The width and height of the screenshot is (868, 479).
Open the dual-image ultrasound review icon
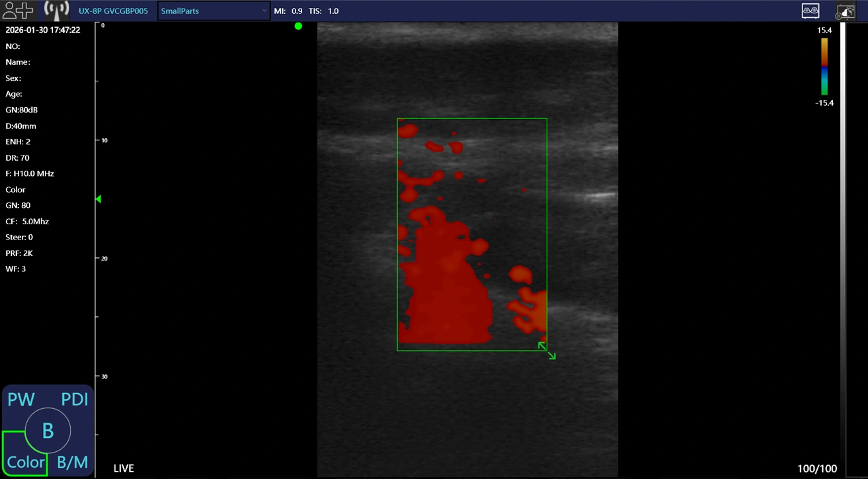pos(810,11)
